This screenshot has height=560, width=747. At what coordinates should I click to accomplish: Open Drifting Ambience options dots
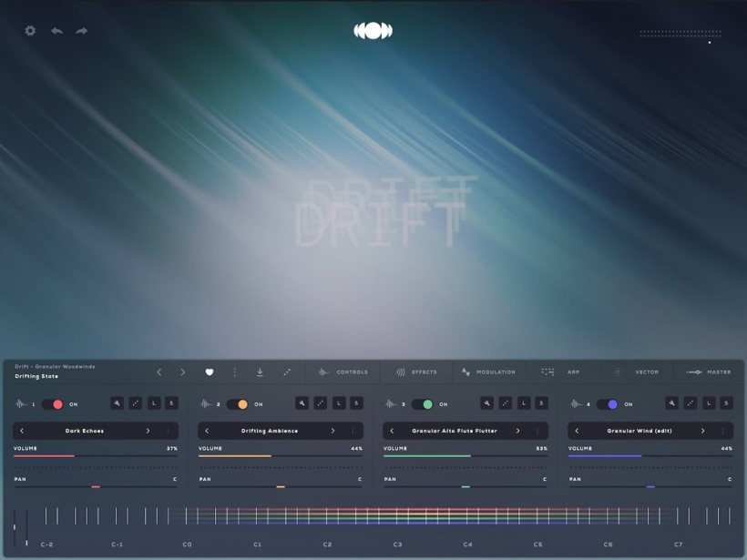pyautogui.click(x=353, y=431)
